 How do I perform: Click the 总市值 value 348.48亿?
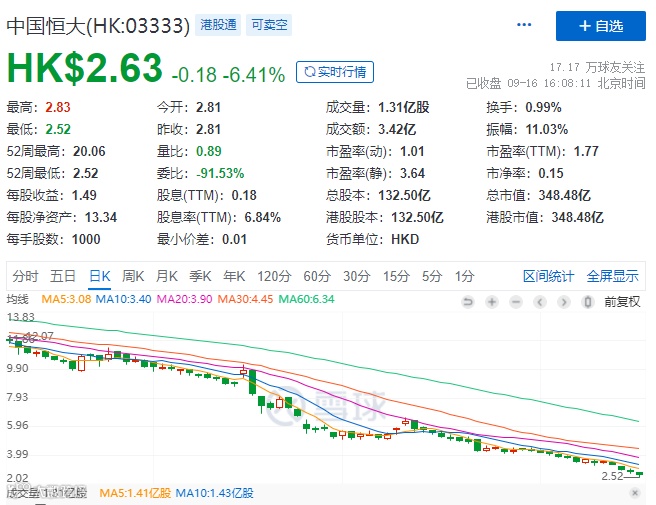coord(564,195)
